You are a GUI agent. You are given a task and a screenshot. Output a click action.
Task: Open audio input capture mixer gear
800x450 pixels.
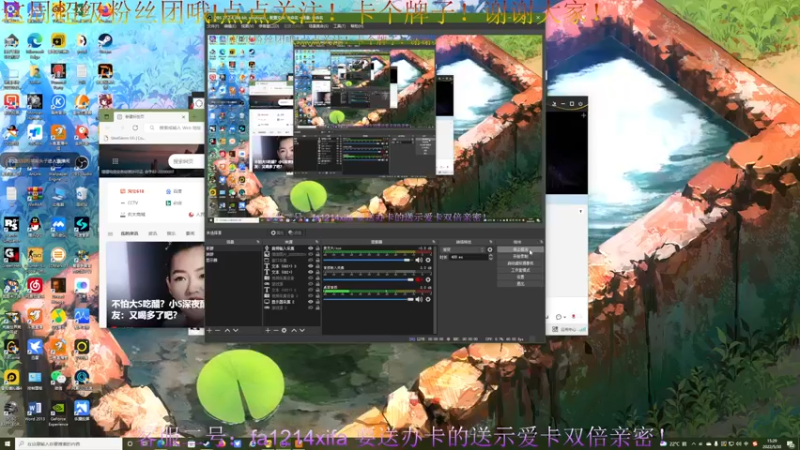pyautogui.click(x=428, y=280)
